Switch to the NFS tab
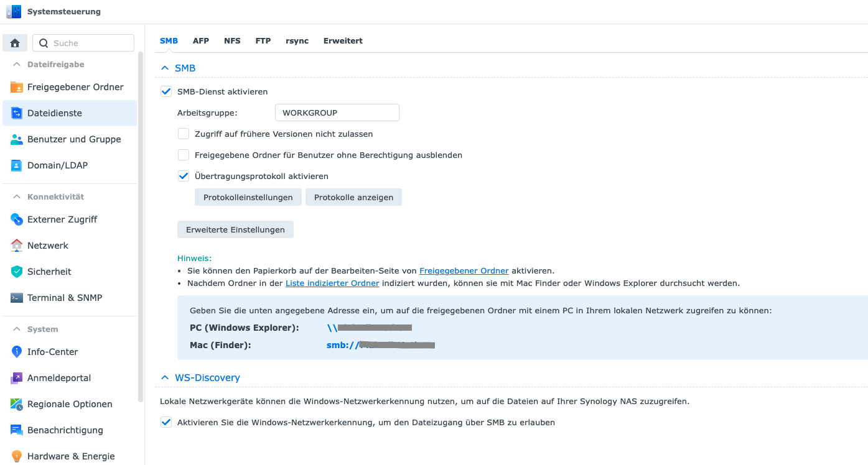The width and height of the screenshot is (868, 465). pyautogui.click(x=232, y=41)
